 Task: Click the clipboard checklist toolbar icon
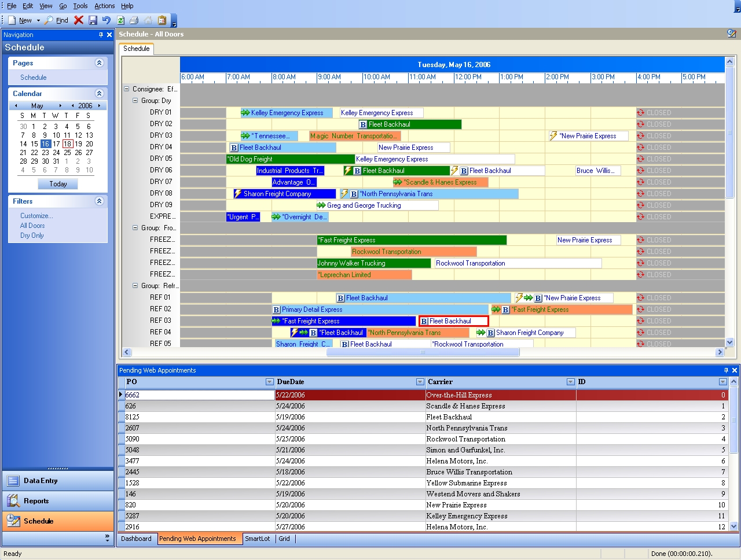pos(162,20)
